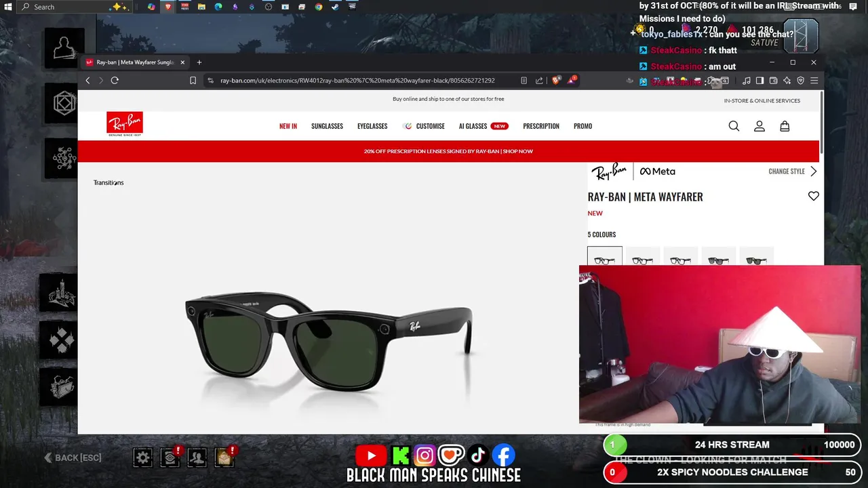Click the 20% off prescription lenses banner

pos(448,151)
